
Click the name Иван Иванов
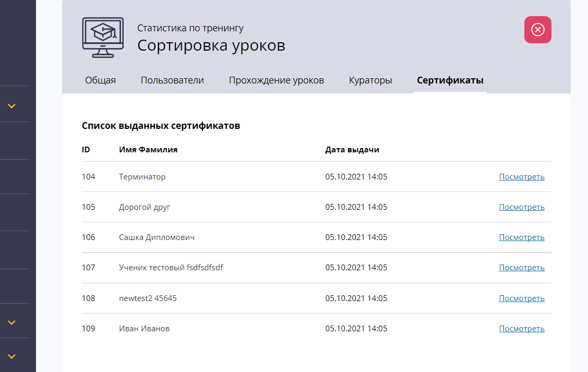[145, 329]
